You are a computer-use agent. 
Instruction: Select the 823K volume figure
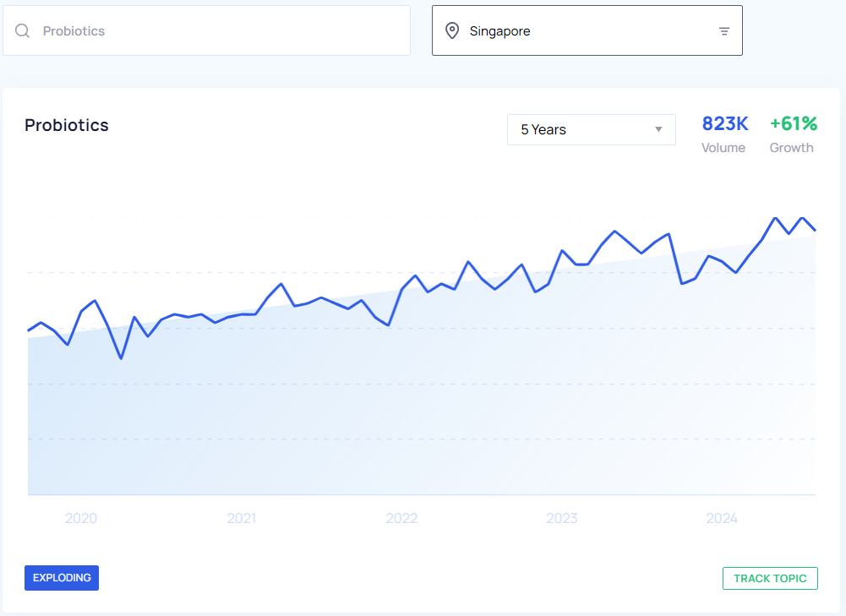(x=725, y=124)
